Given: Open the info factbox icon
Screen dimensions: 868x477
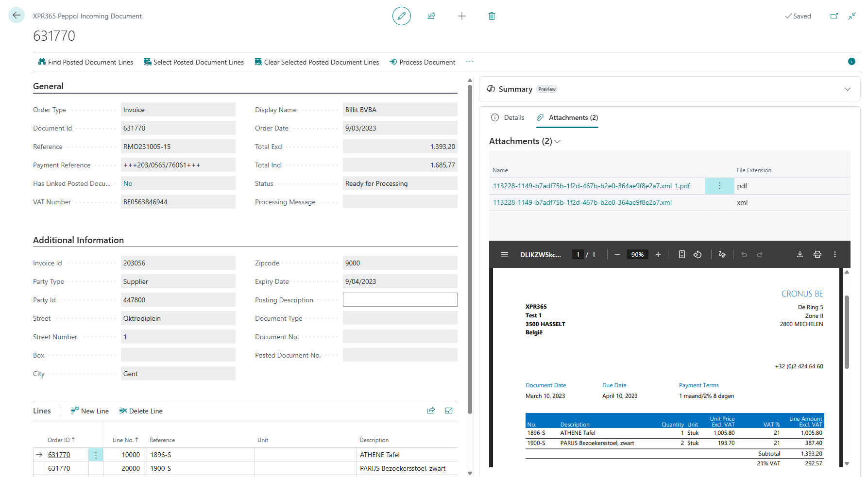Looking at the screenshot, I should [x=851, y=61].
